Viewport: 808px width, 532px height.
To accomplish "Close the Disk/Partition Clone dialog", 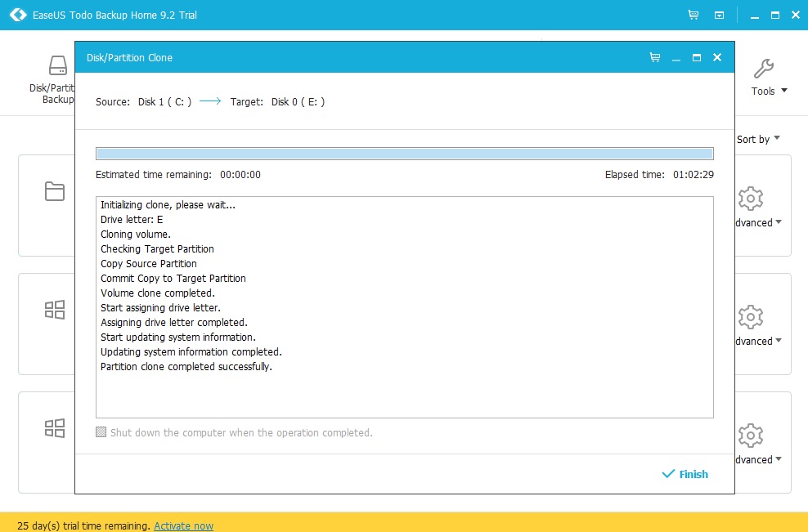I will (717, 57).
